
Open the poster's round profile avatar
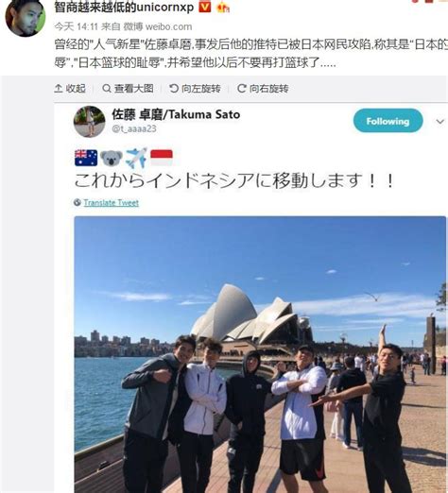click(x=26, y=18)
